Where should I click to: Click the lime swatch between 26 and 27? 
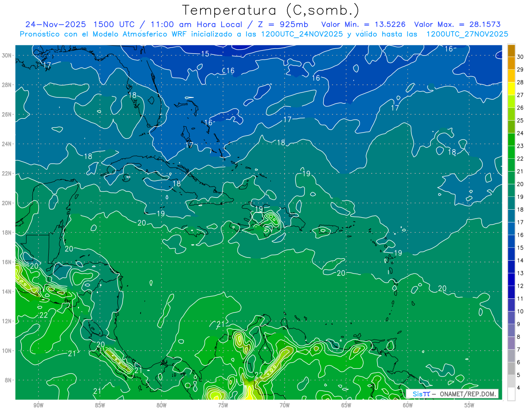point(512,102)
